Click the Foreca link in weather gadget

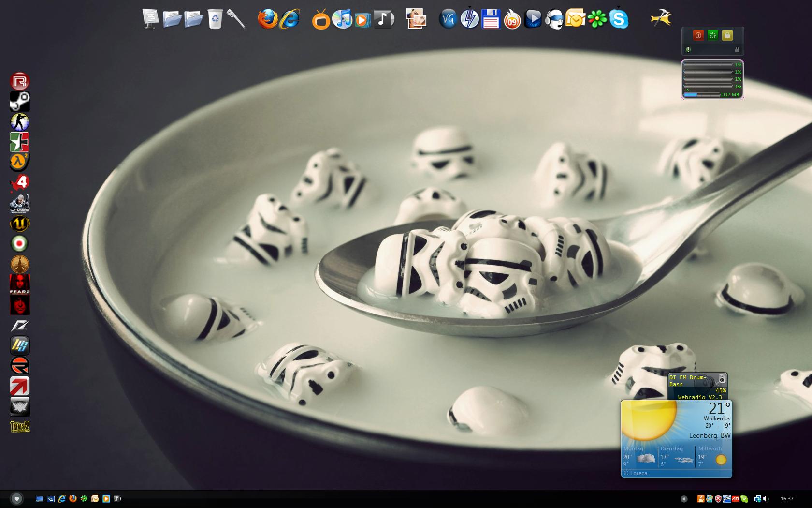click(635, 473)
